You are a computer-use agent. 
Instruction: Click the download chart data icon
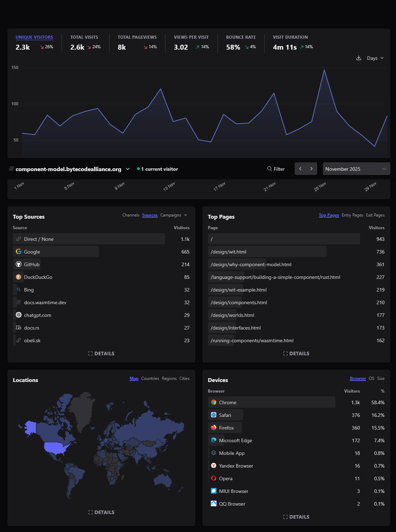coord(359,58)
